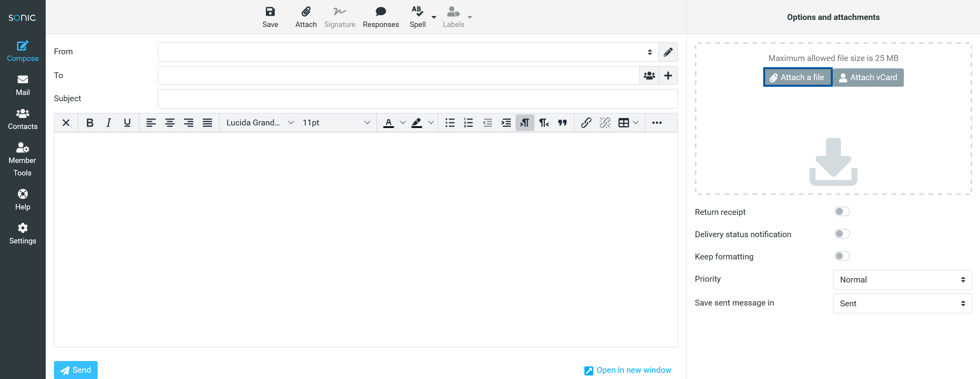The width and height of the screenshot is (980, 379).
Task: Click inside the message body area
Action: [366, 240]
